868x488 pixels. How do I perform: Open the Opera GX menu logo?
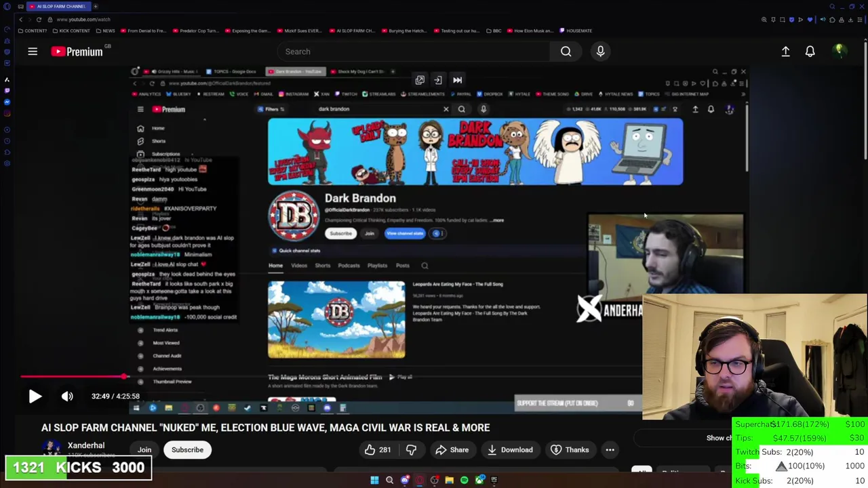pos(7,6)
